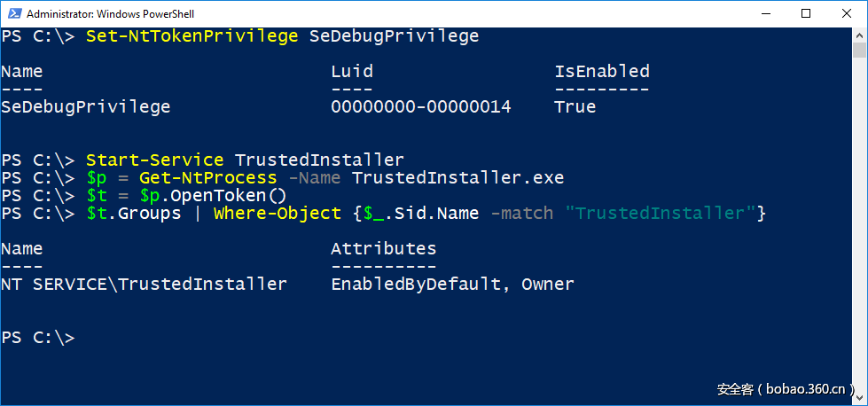Image resolution: width=868 pixels, height=406 pixels.
Task: Click the Luid value 00000000-00000014
Action: coord(420,107)
